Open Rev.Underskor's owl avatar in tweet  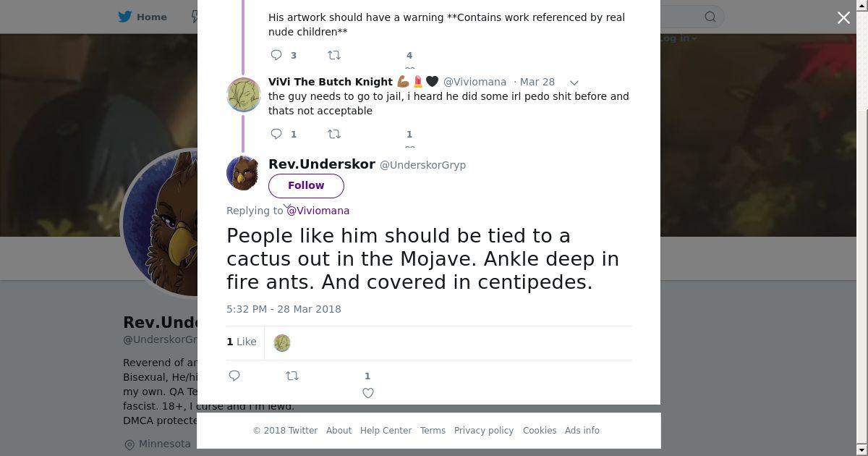click(x=243, y=174)
